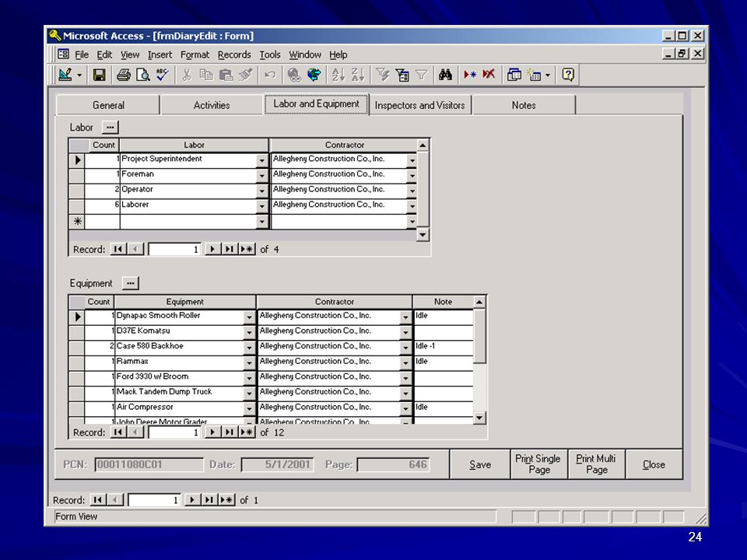Viewport: 747px width, 560px height.
Task: Click the "Ford 3930 w/ Broom" equipment cell
Action: [179, 378]
